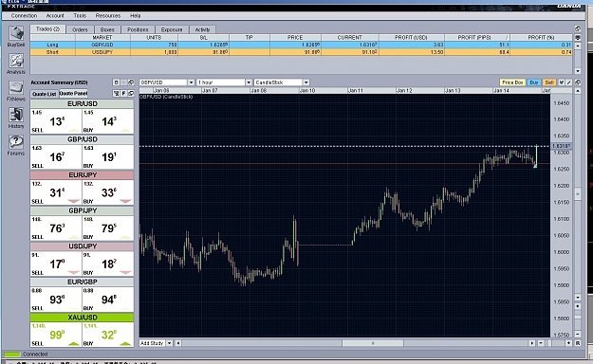The width and height of the screenshot is (593, 364).
Task: Click the chart check-mark options icon
Action: 562,82
